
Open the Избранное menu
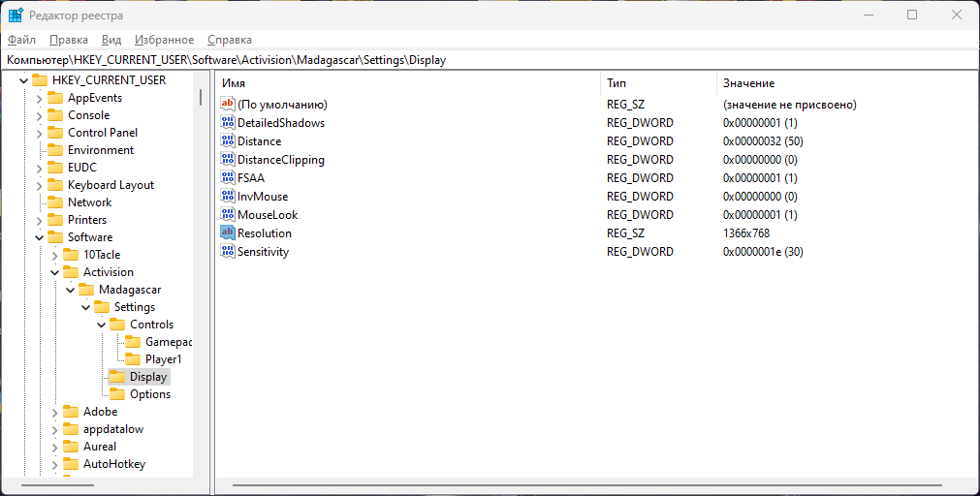(x=165, y=40)
